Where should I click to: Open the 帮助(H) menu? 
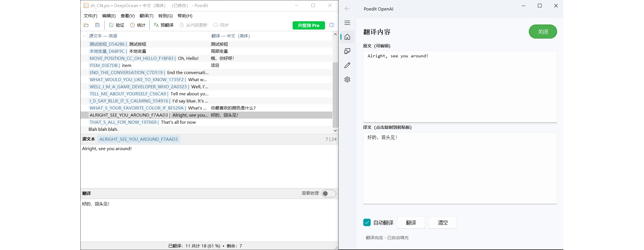tap(185, 16)
